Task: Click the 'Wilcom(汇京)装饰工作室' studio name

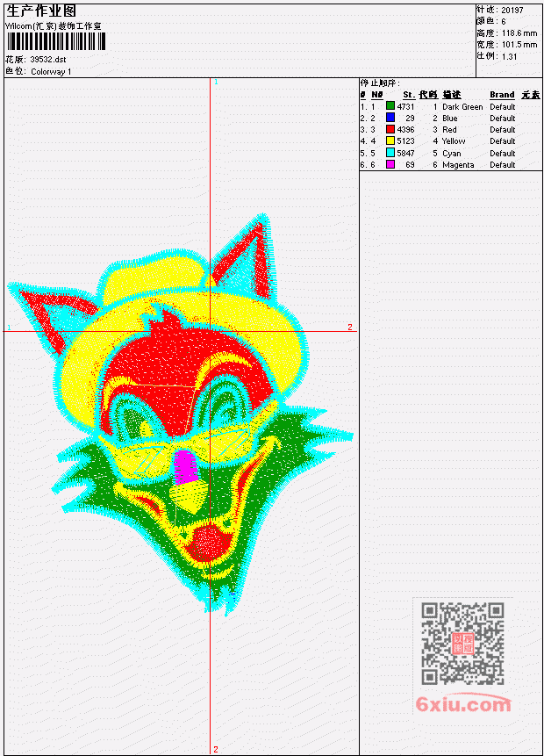Action: 53,26
